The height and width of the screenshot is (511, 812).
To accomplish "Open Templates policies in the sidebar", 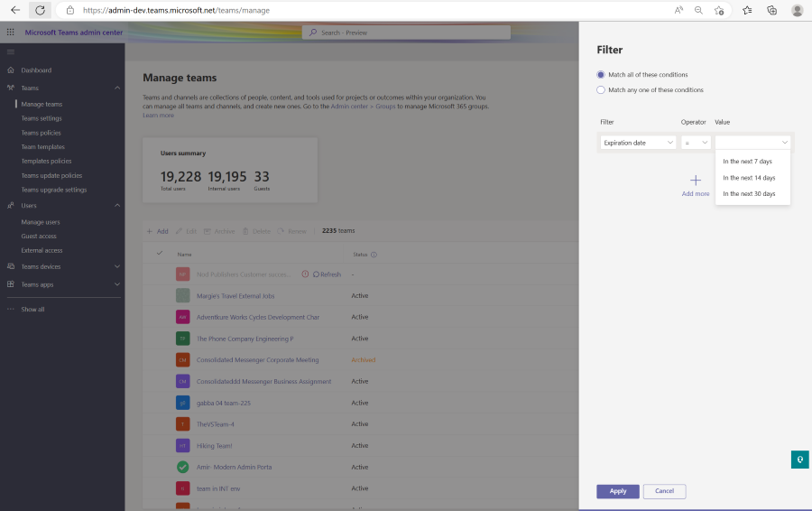I will click(47, 162).
